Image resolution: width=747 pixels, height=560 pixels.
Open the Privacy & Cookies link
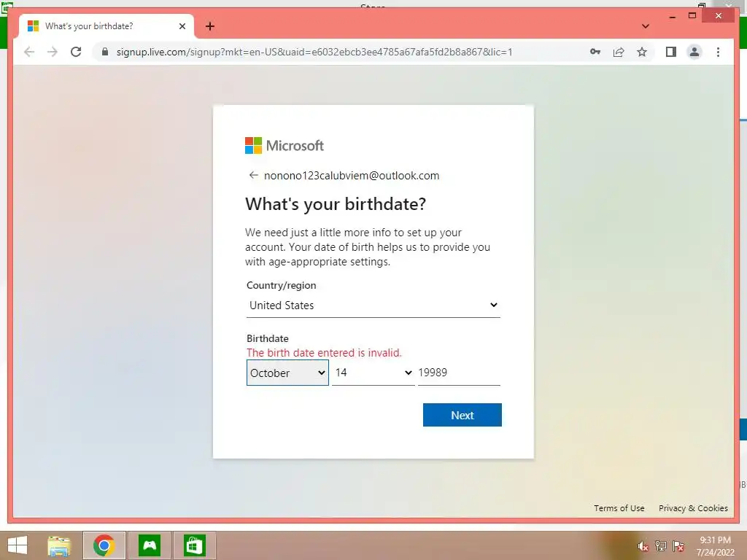coord(693,508)
